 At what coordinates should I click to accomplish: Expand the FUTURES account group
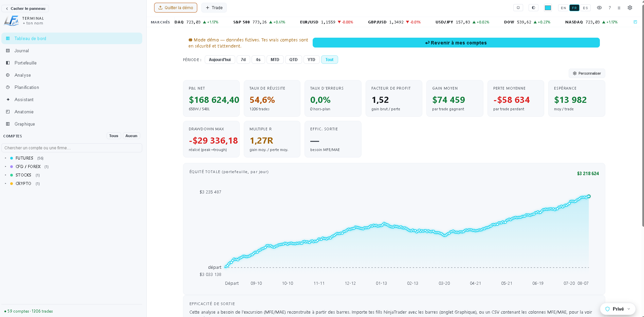[x=5, y=158]
